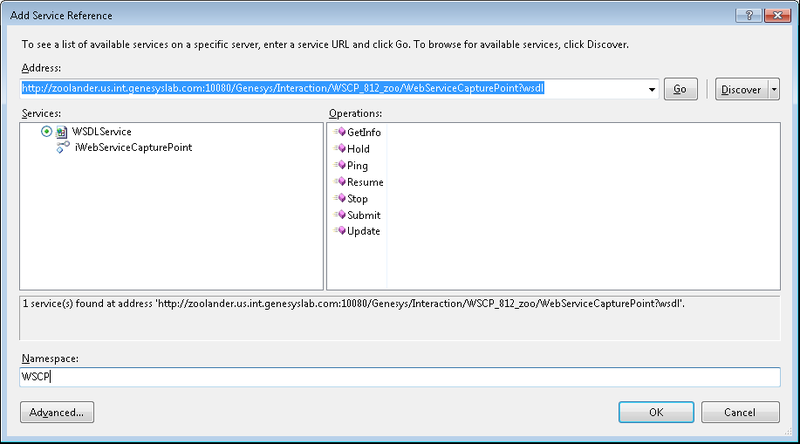Click the '1 service(s) found' status message
800x444 pixels.
tap(354, 304)
